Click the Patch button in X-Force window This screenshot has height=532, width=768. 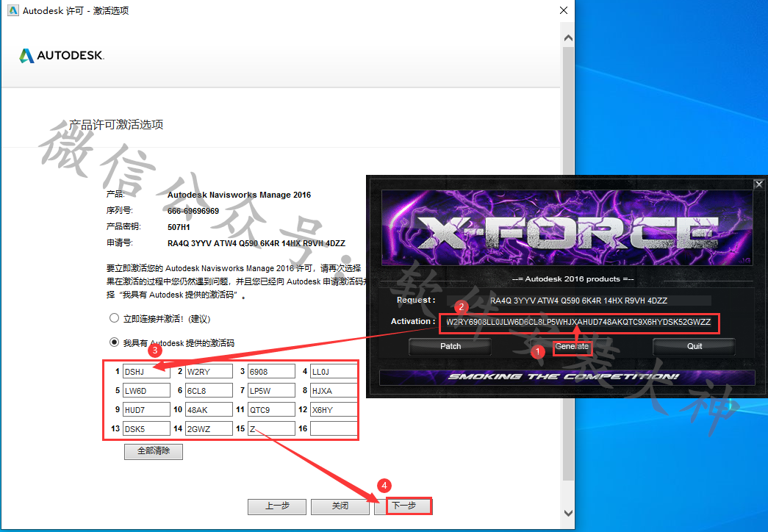[450, 346]
